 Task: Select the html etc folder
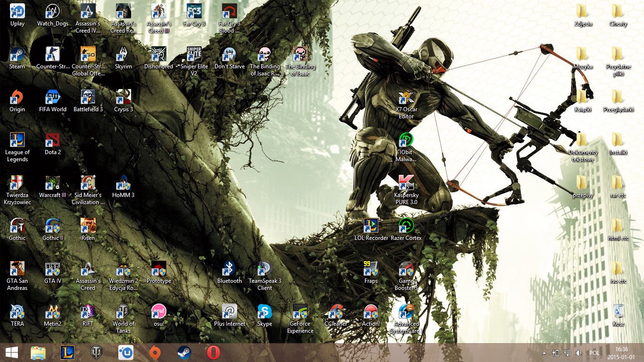[619, 230]
